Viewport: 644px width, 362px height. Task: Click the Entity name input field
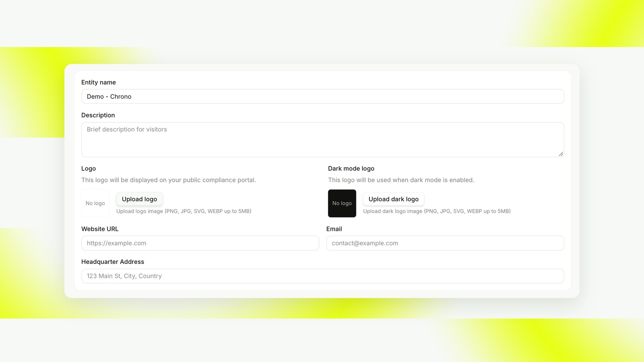point(322,97)
